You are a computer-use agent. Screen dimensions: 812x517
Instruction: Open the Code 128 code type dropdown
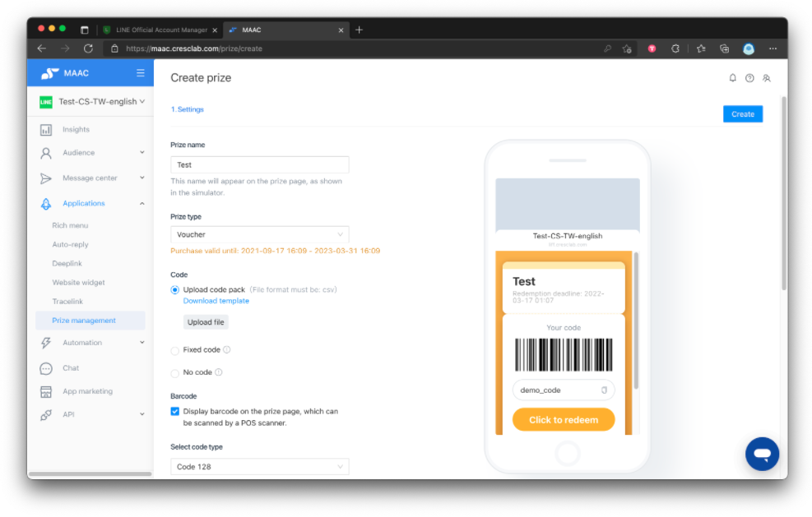coord(259,467)
